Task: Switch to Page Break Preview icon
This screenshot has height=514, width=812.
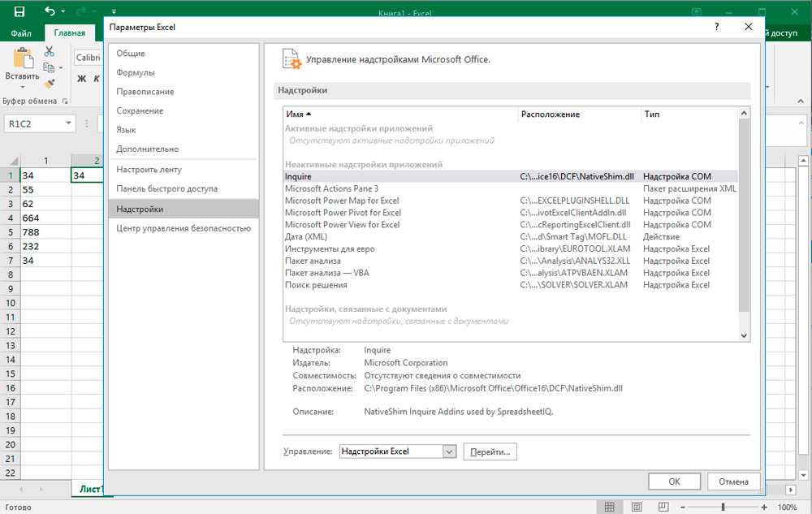Action: pyautogui.click(x=665, y=507)
